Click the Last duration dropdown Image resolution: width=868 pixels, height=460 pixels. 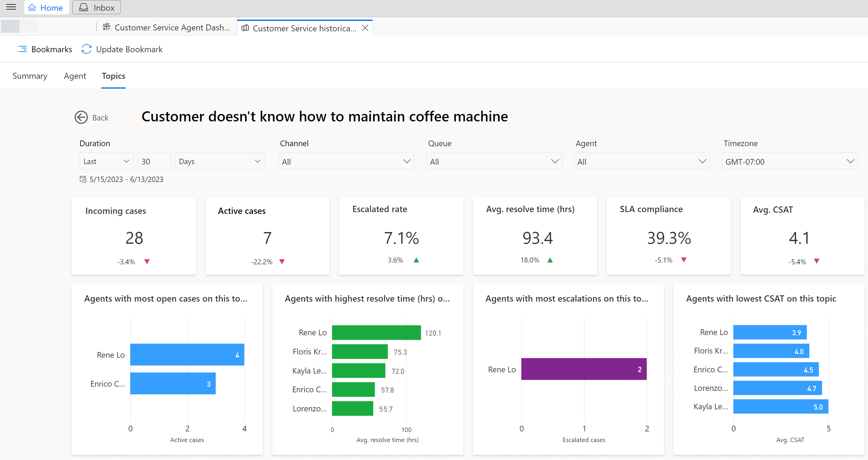coord(106,161)
